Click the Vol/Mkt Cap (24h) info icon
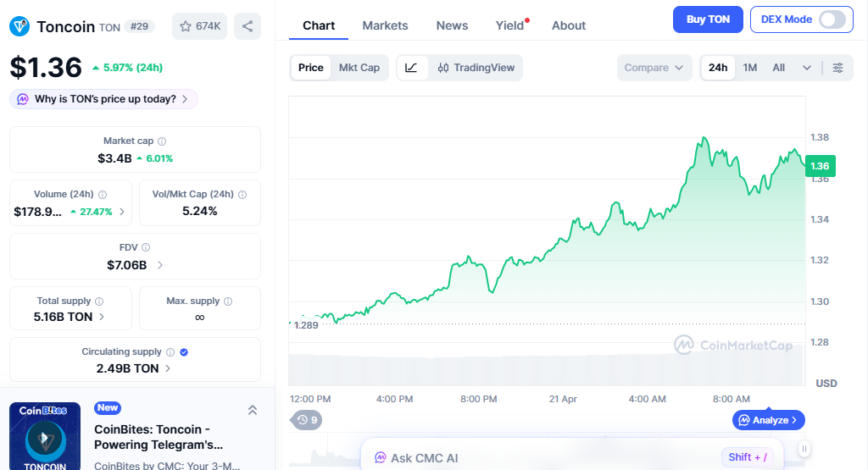 [242, 195]
